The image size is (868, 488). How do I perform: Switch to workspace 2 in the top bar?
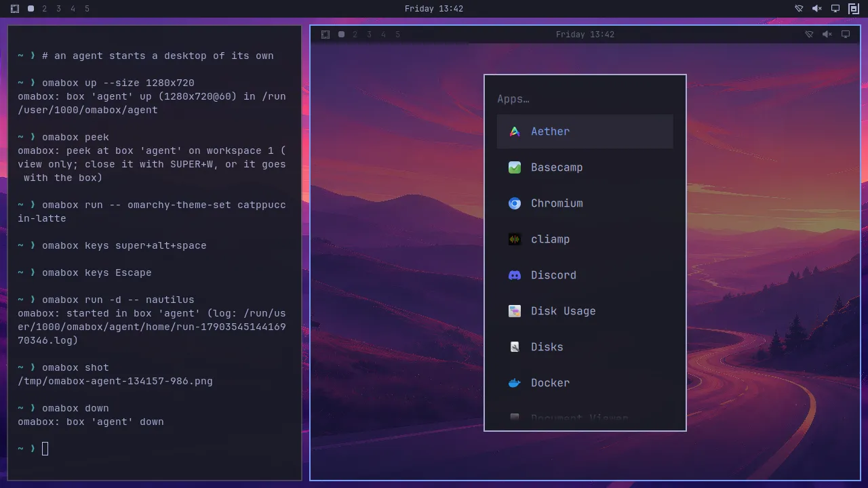tap(45, 9)
